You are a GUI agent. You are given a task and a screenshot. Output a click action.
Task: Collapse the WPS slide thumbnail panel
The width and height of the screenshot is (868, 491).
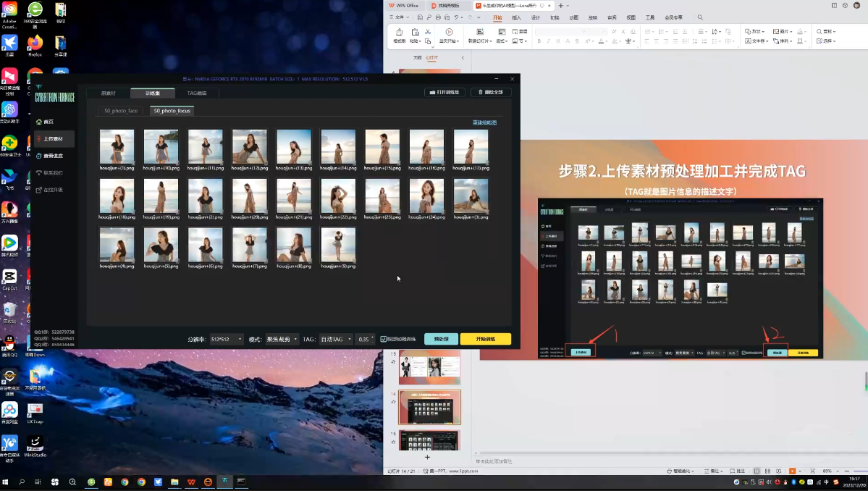[x=463, y=57]
